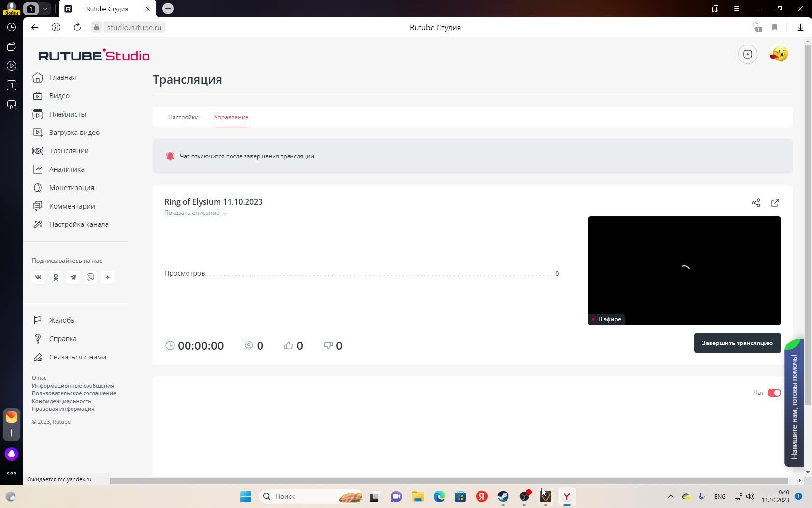Open the Telegram social link icon
The image size is (812, 508).
pos(73,277)
